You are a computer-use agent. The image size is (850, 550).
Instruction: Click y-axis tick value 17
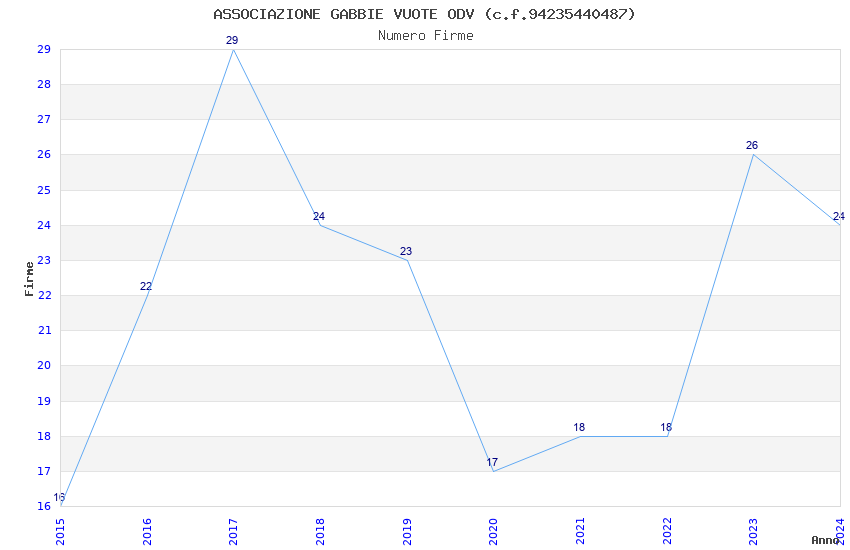[x=44, y=471]
